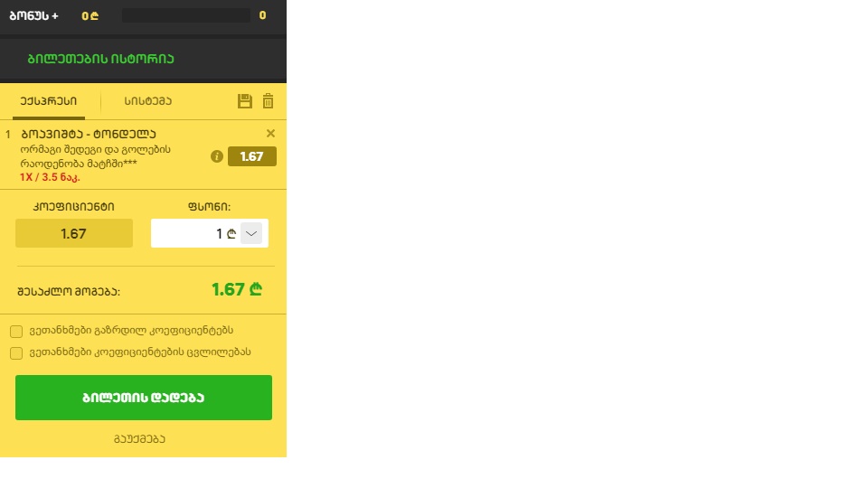Viewport: 868px width, 488px height.
Task: Switch to the ექსპრესი tab
Action: (49, 101)
